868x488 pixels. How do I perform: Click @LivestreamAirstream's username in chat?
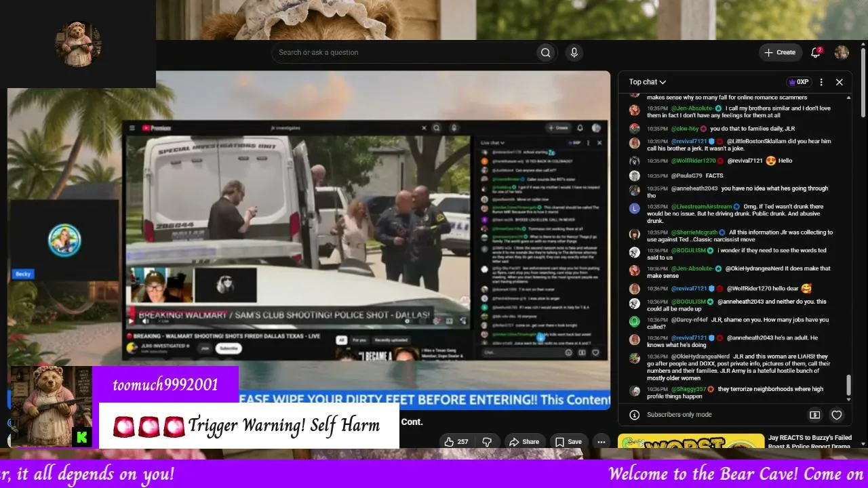click(702, 207)
